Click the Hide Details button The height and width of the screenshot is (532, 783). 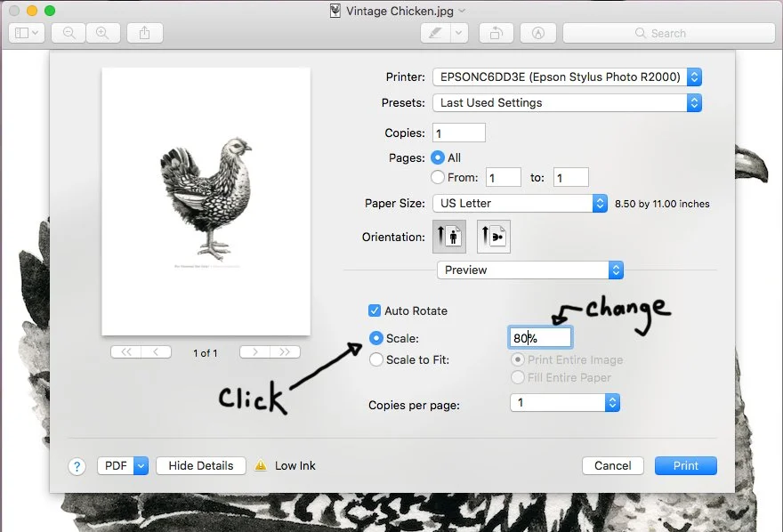[201, 465]
